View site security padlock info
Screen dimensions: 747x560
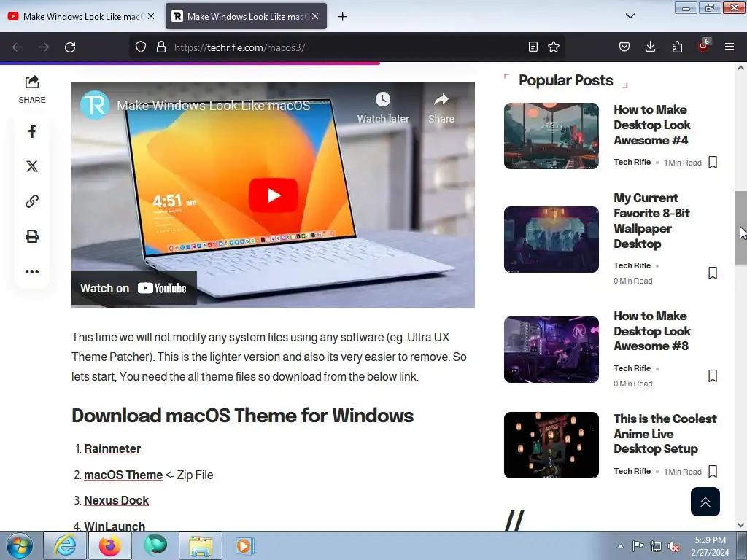pyautogui.click(x=161, y=47)
